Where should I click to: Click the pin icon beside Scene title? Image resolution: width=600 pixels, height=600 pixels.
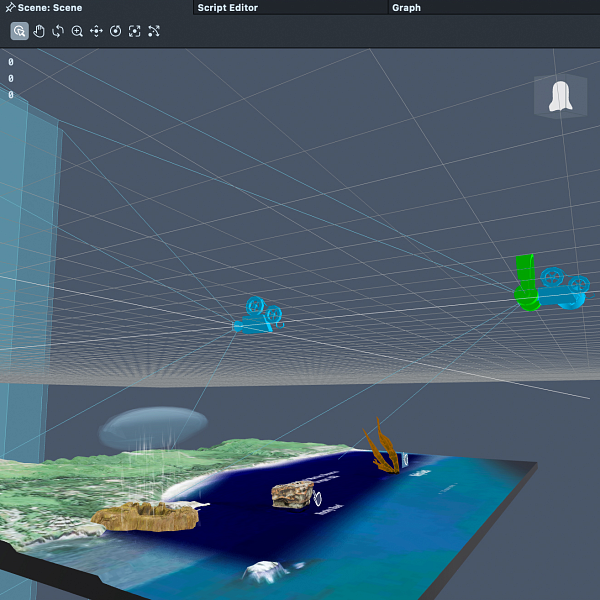pos(10,7)
